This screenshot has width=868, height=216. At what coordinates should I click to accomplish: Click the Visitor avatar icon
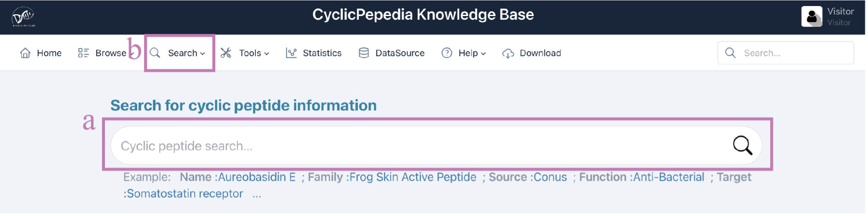click(812, 17)
